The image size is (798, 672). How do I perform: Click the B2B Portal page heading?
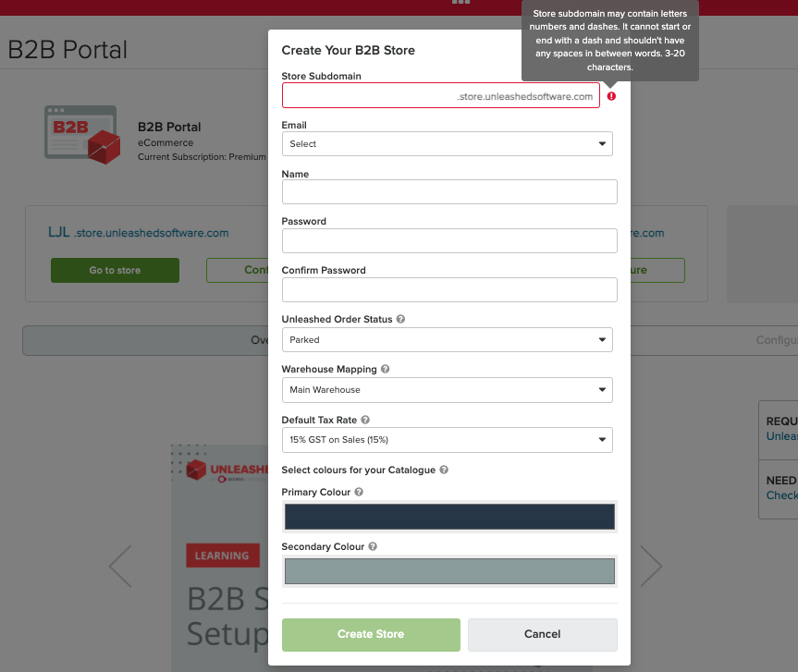pos(68,50)
